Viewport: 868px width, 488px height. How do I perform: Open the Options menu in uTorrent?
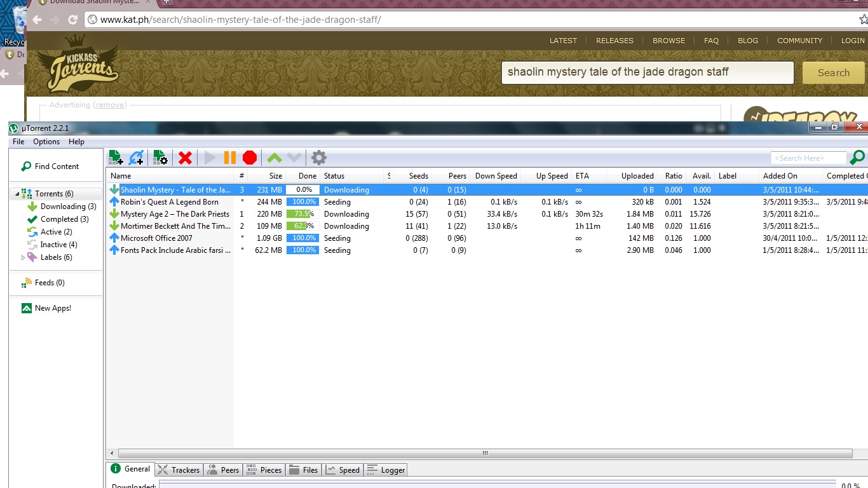click(x=46, y=142)
